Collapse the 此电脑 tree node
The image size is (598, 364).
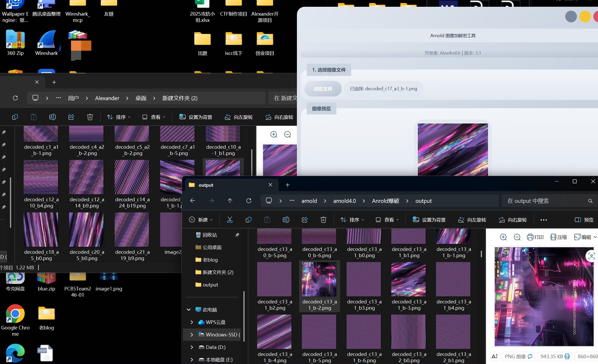[x=189, y=310]
